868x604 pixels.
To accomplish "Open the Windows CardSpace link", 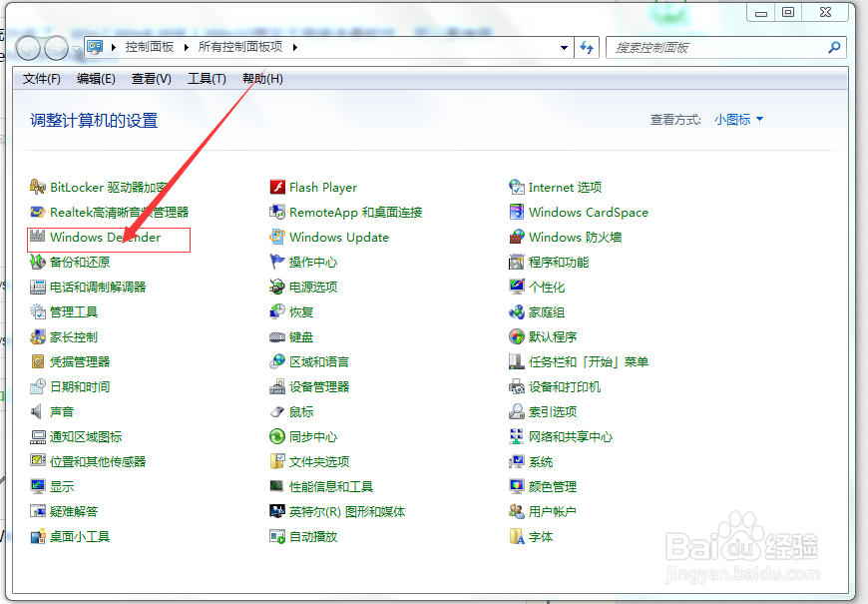I will [589, 213].
